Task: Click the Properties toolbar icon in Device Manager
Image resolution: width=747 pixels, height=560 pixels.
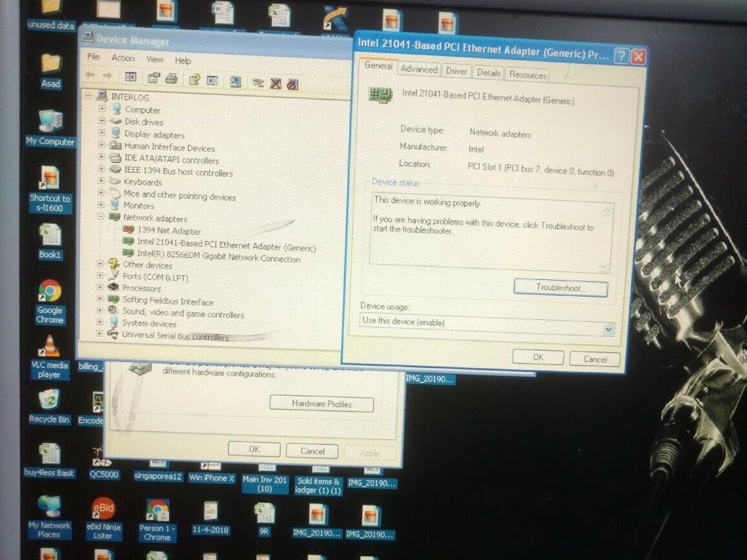Action: [x=154, y=78]
